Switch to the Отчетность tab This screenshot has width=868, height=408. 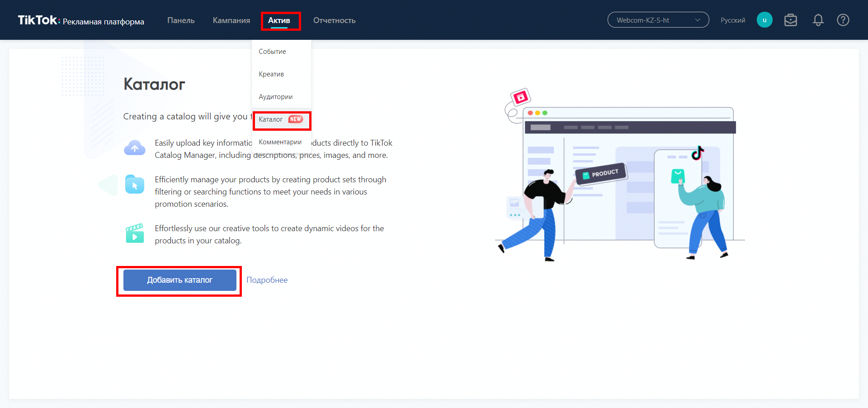coord(334,20)
